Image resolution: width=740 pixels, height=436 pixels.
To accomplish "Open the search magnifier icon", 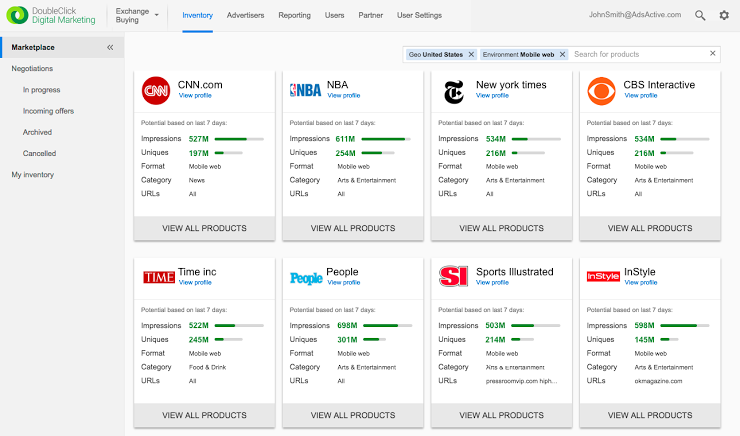I will pos(700,15).
